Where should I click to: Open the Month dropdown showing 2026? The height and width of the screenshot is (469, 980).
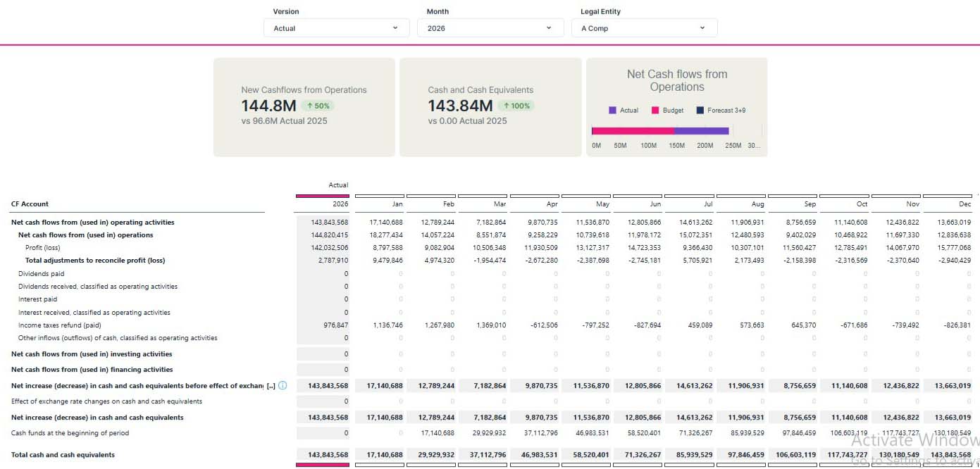tap(490, 28)
